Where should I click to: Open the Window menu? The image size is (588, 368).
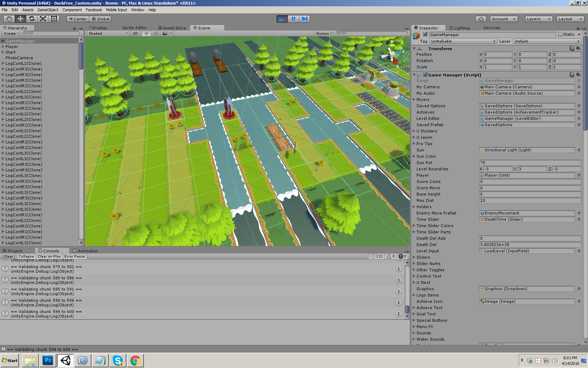(138, 10)
